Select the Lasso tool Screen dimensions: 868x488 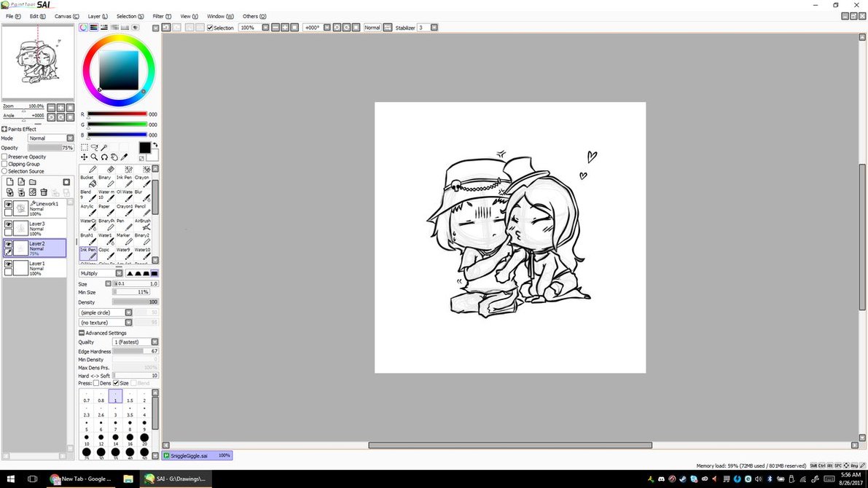(x=94, y=147)
